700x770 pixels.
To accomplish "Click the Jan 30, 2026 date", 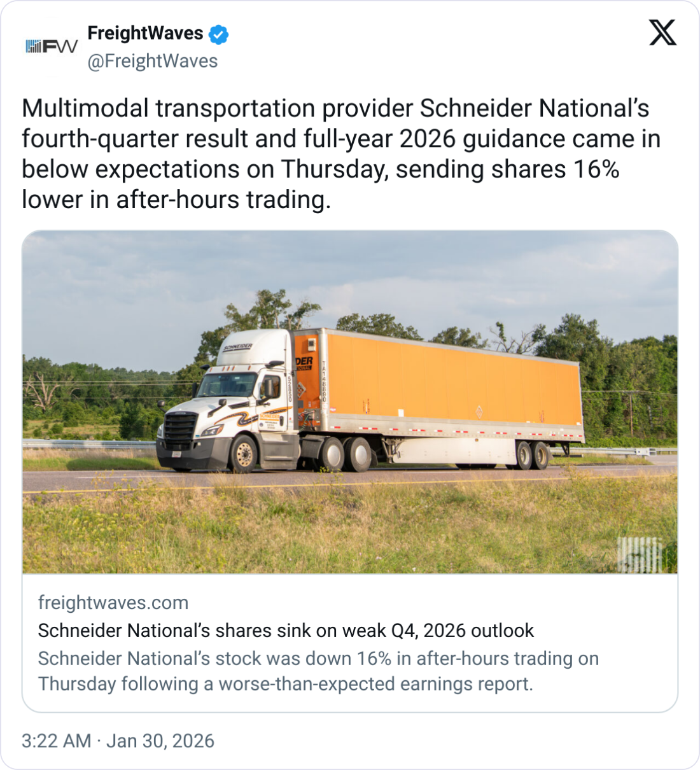I will (x=160, y=741).
